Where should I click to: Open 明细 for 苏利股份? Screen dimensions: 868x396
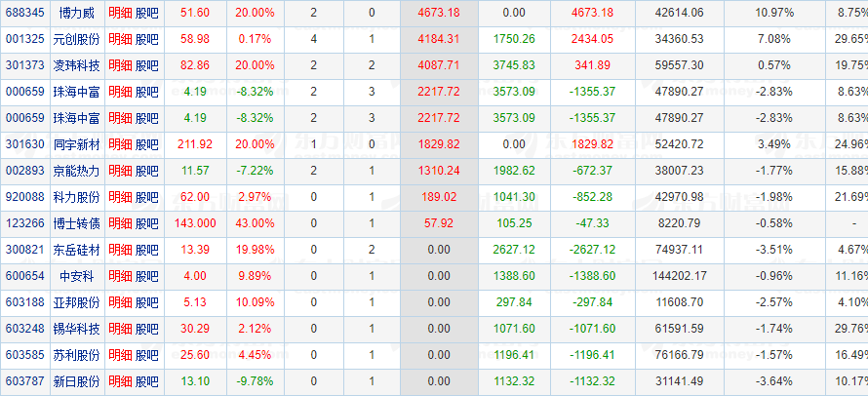coord(120,355)
